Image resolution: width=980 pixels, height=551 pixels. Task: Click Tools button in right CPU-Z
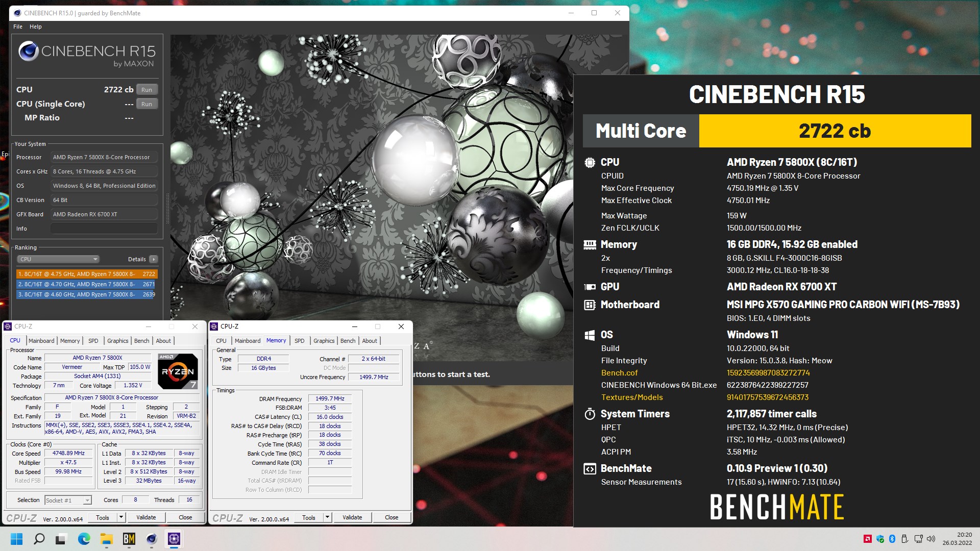click(x=309, y=517)
